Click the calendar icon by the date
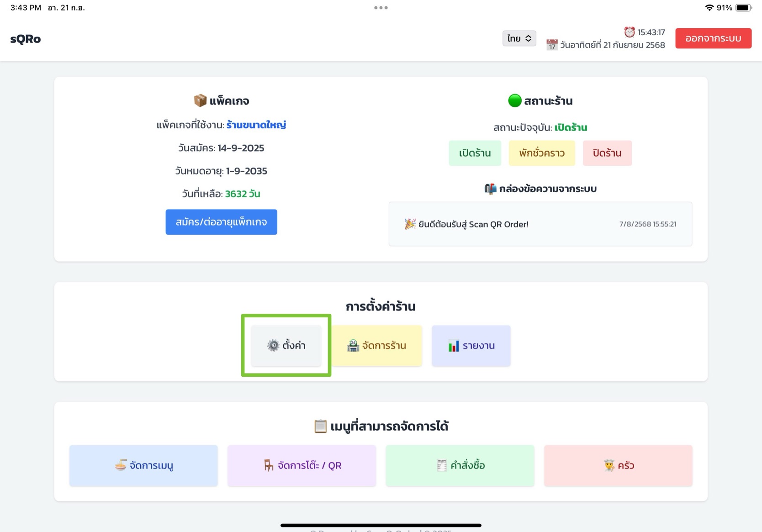The width and height of the screenshot is (762, 532). pyautogui.click(x=552, y=45)
